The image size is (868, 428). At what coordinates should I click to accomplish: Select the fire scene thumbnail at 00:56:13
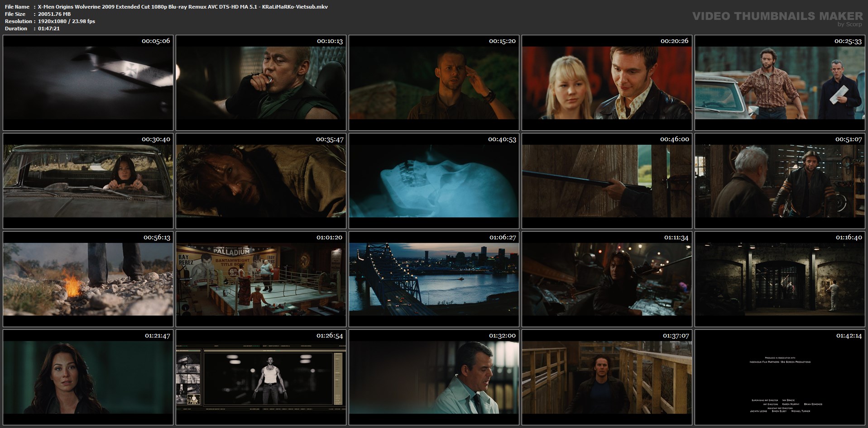[x=88, y=279]
